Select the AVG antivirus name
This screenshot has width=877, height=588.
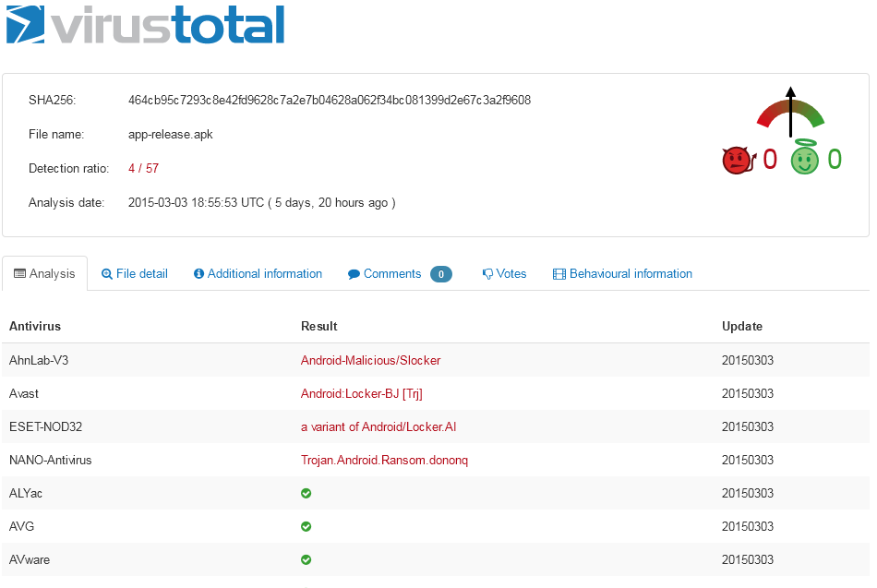[22, 526]
